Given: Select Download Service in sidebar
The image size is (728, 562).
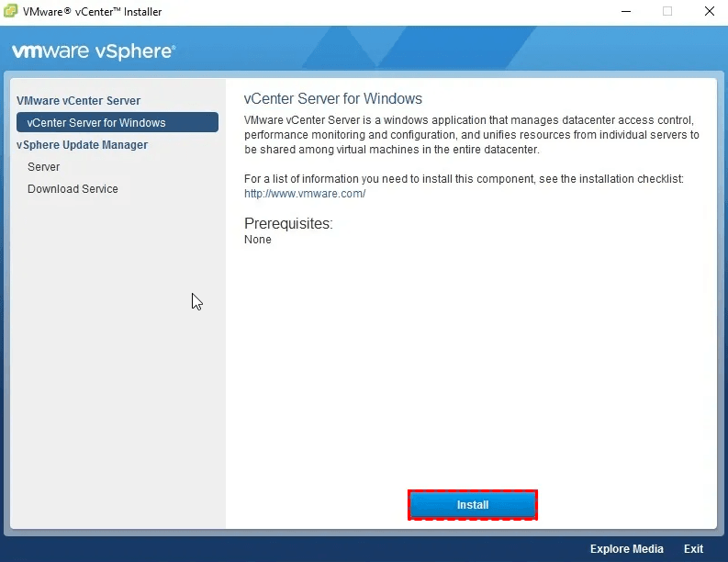Looking at the screenshot, I should pos(73,189).
